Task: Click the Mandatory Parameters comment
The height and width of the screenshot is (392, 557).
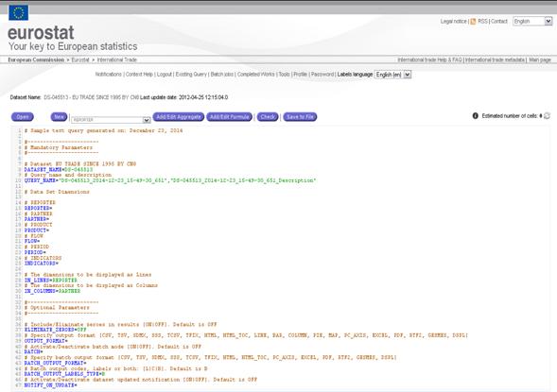Action: click(59, 147)
